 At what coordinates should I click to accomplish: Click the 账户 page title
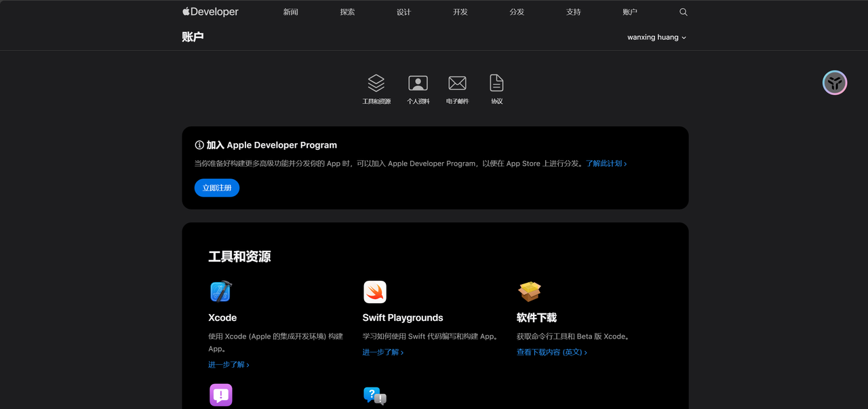(x=193, y=37)
